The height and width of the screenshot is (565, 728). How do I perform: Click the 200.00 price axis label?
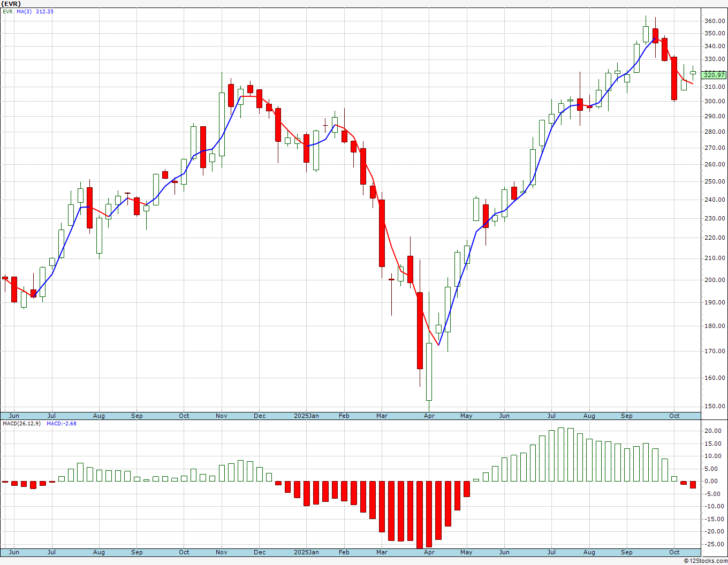pos(715,280)
